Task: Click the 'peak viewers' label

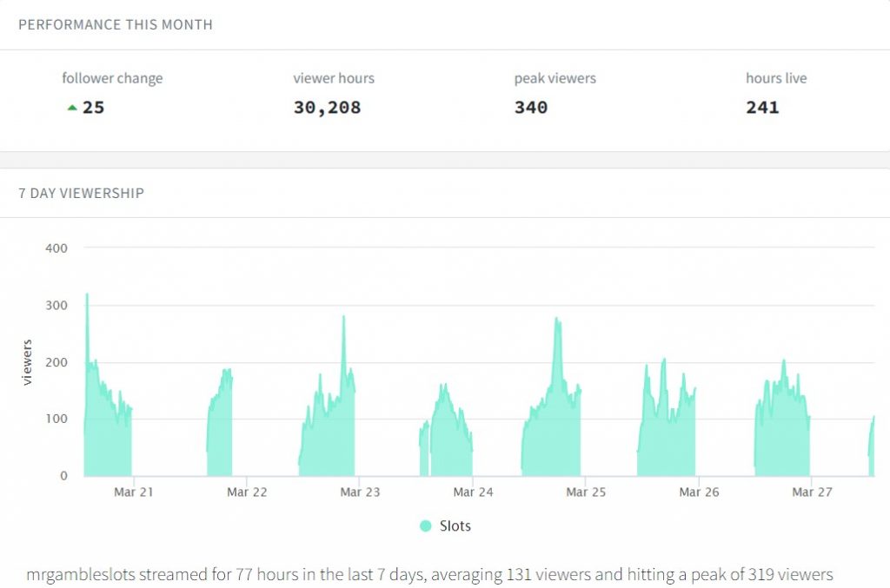Action: 555,78
